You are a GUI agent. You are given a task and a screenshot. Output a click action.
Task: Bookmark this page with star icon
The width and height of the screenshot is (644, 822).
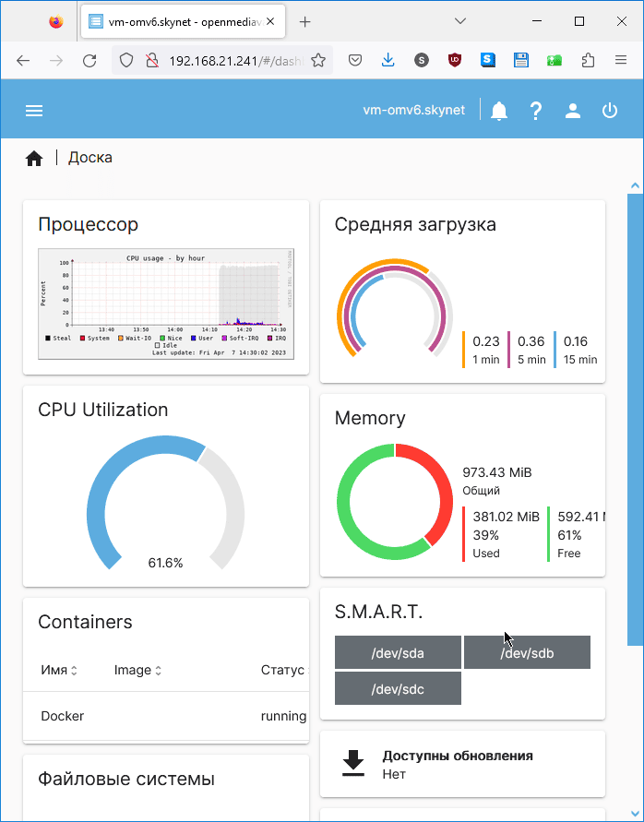318,61
